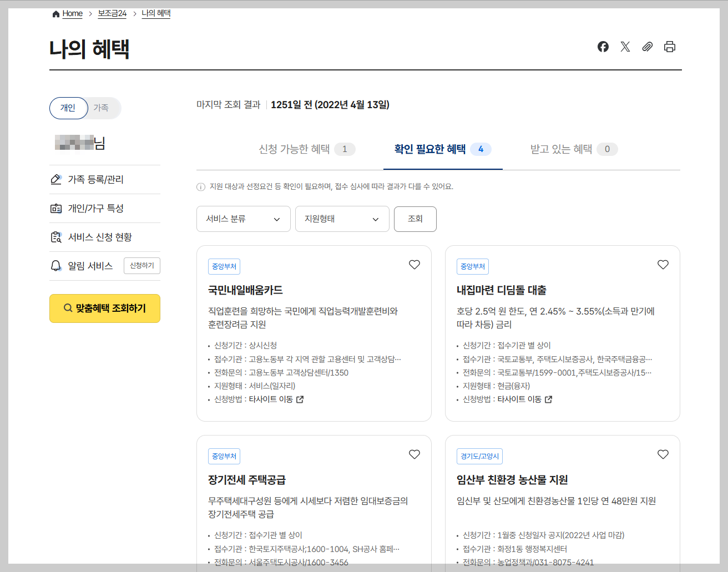Viewport: 728px width, 572px height.
Task: Click 중앙부처 tag on 국민내일배움카드 card
Action: 224,266
